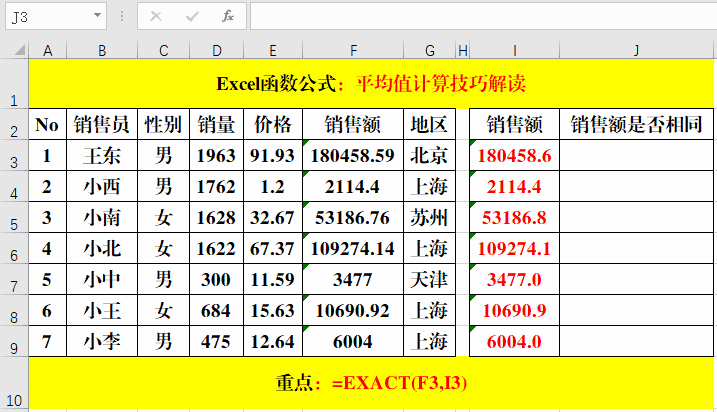Select row 5 header
Viewport: 717px width, 412px height.
pos(14,218)
